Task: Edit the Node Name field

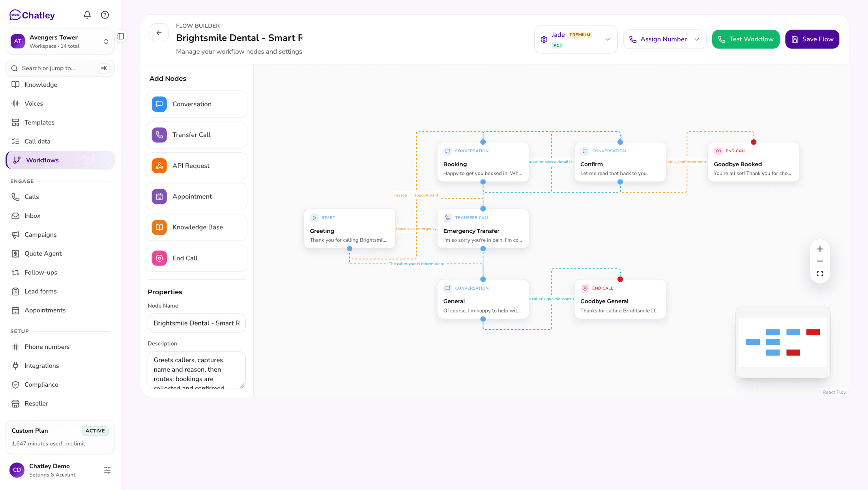Action: pos(196,323)
